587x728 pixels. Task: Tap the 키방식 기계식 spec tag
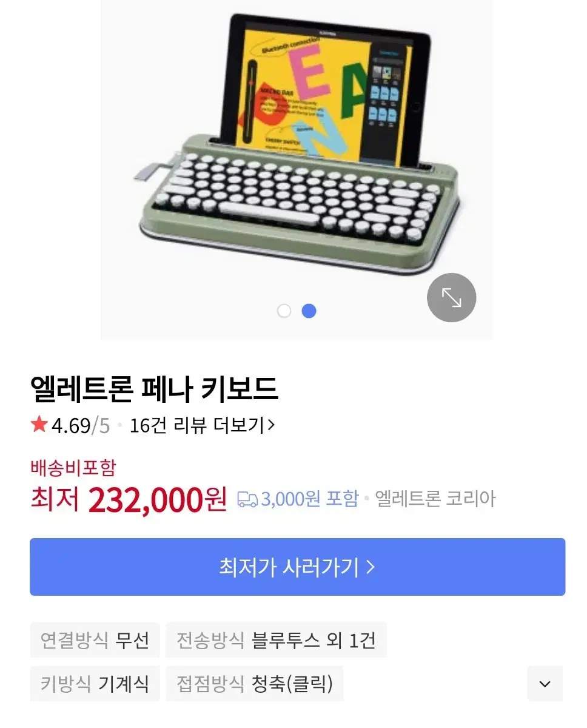tap(95, 684)
